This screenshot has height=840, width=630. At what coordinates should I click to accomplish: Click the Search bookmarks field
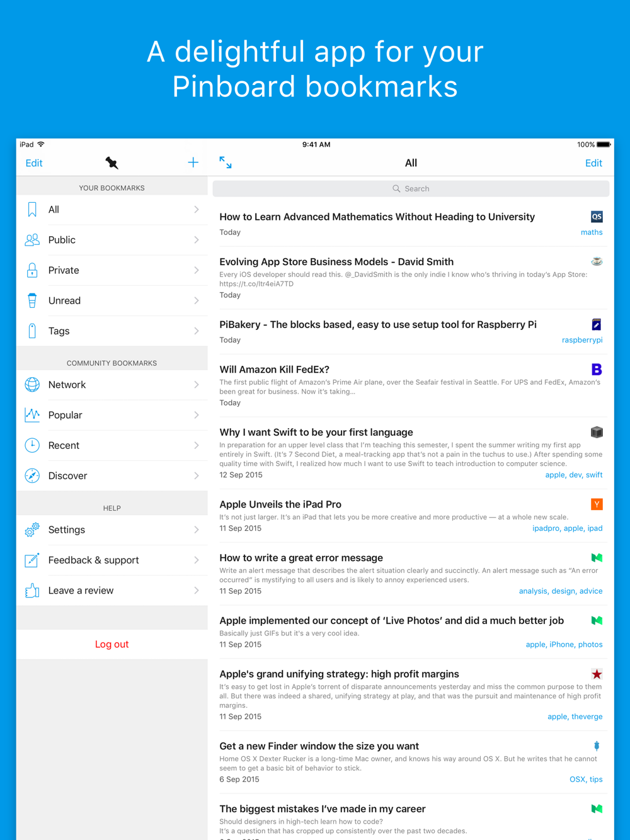click(x=411, y=188)
